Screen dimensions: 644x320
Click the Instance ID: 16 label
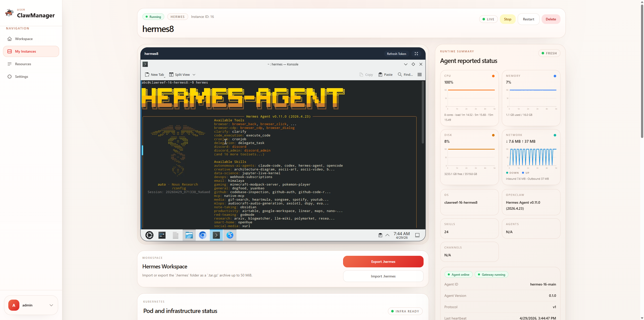pos(203,17)
